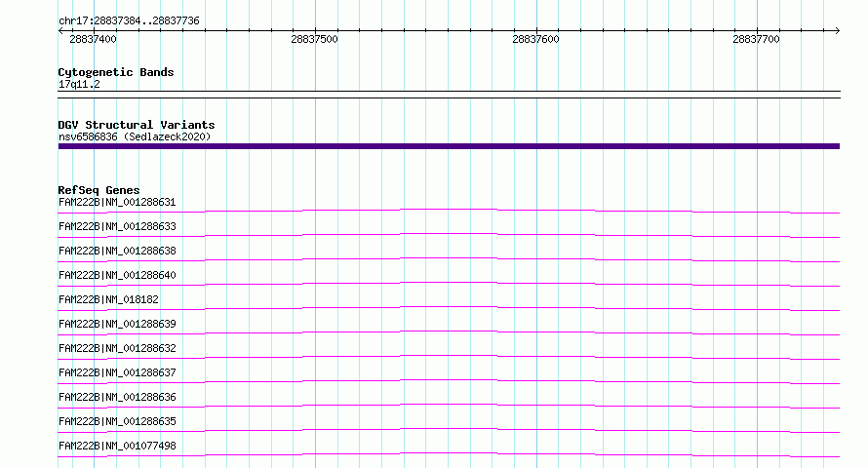This screenshot has width=868, height=468.
Task: Open transcript FAM222B|NM_001288632
Action: pyautogui.click(x=117, y=348)
